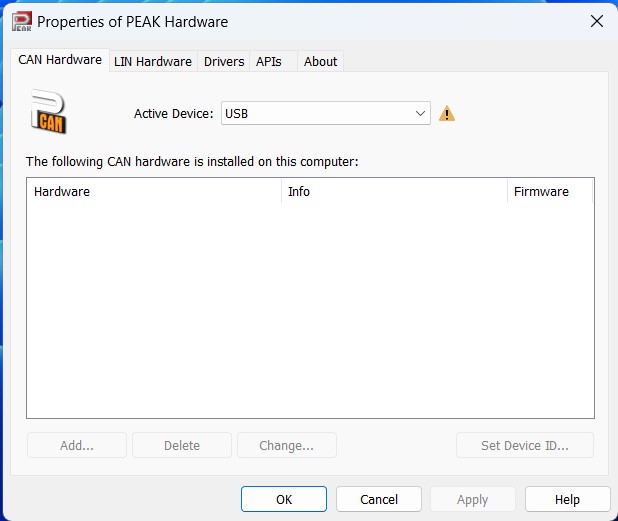Click the Firmware column header
This screenshot has height=521, width=618.
pyautogui.click(x=550, y=192)
